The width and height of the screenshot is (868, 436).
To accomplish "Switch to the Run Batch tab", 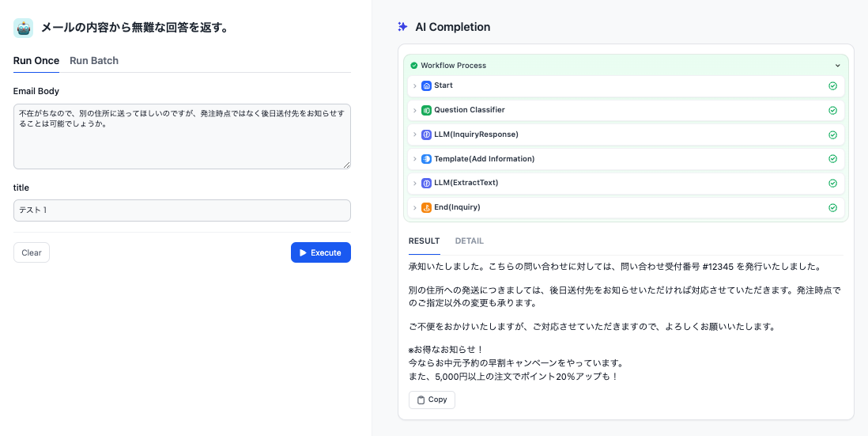I will (x=94, y=61).
